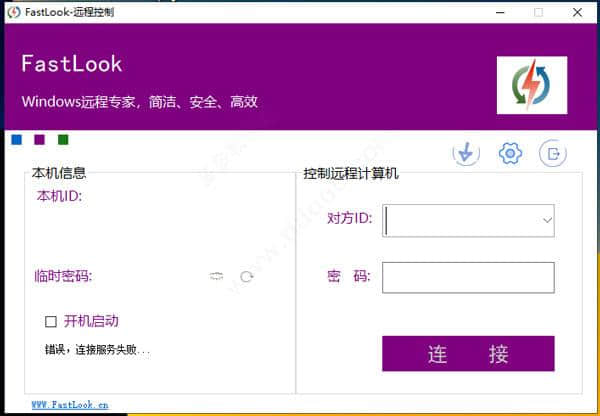This screenshot has width=600, height=416.
Task: Select the purple theme color square
Action: coord(39,140)
